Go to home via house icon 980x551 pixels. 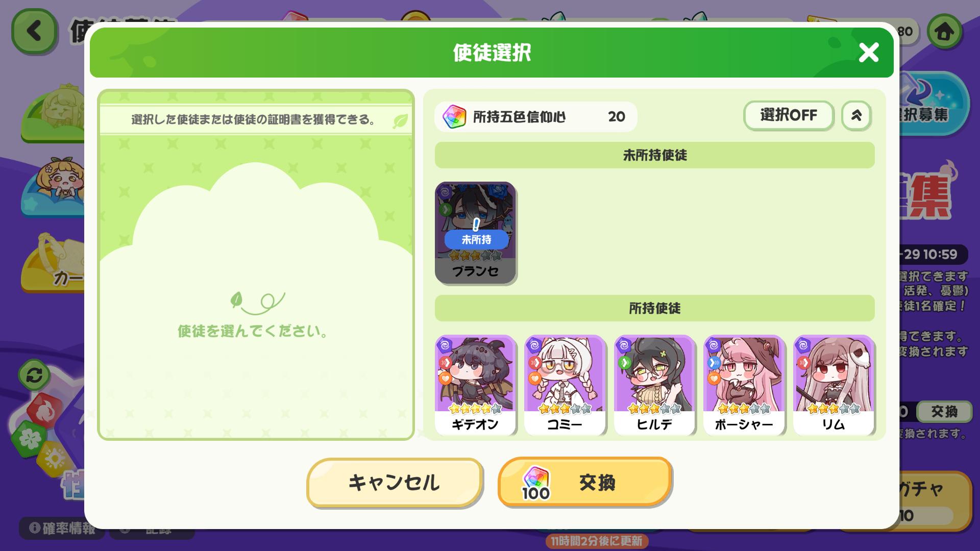click(x=944, y=32)
